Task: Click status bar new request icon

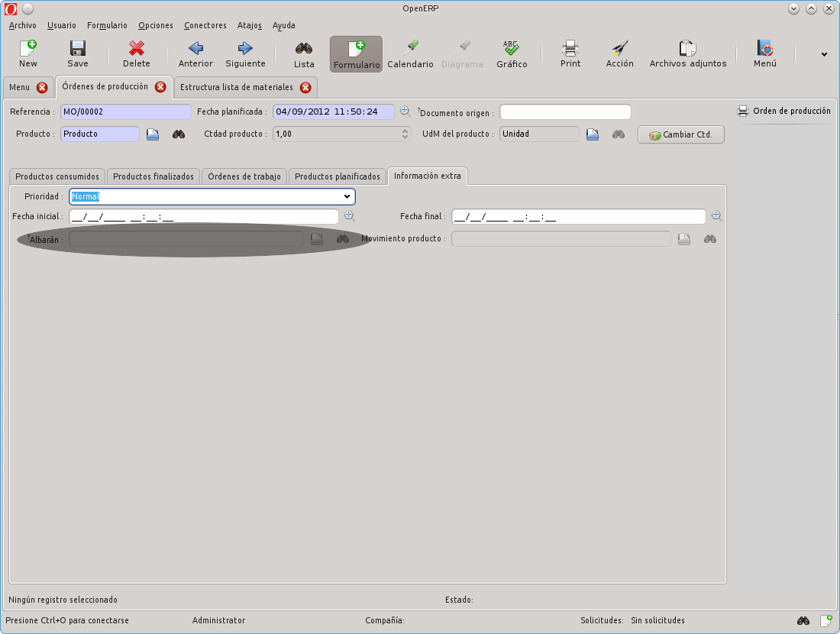Action: (826, 620)
